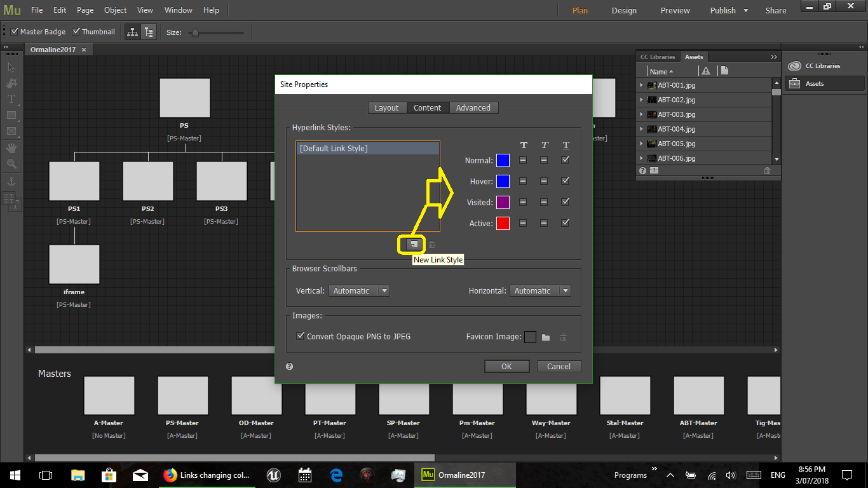Sort assets by the warning status column

click(x=706, y=71)
